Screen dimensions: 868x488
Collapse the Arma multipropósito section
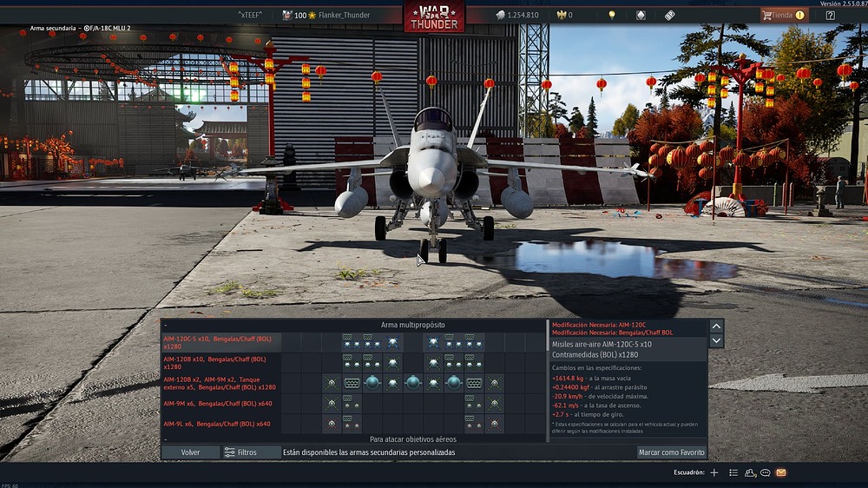(x=165, y=325)
